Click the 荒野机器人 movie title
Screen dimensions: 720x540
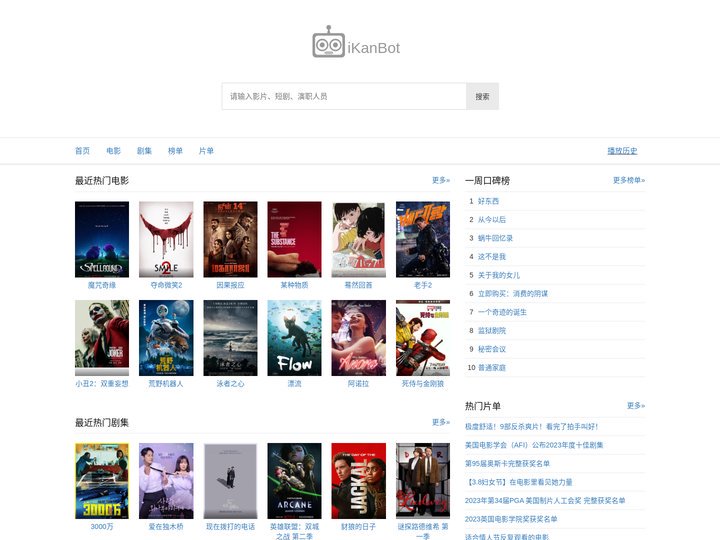tap(166, 383)
